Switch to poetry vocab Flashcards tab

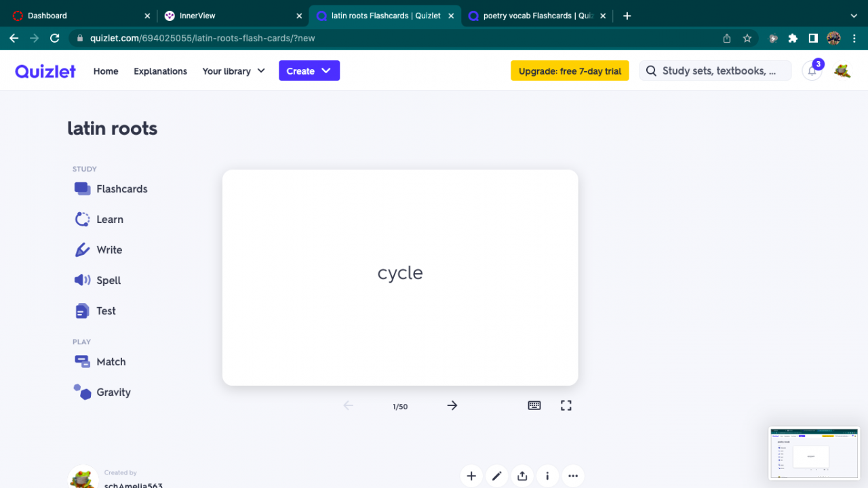536,16
